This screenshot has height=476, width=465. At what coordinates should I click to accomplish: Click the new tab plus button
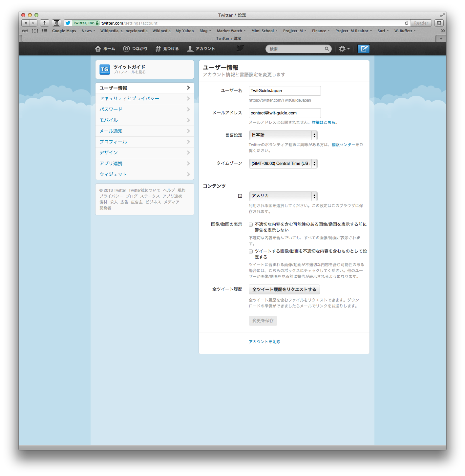441,38
